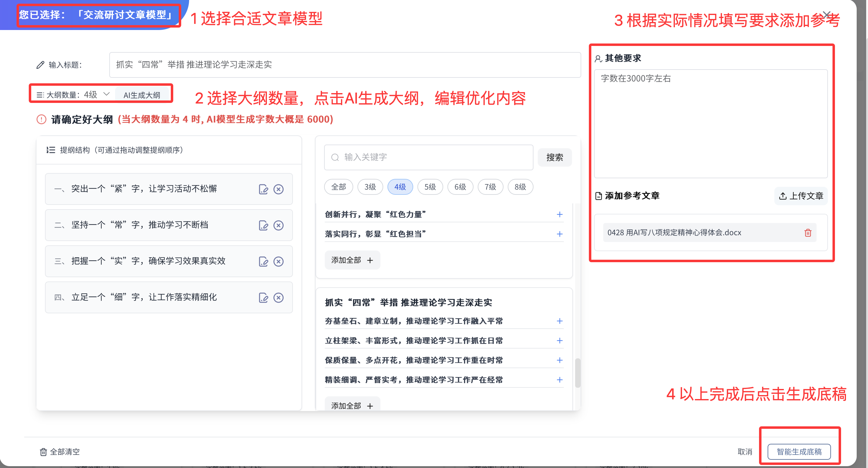The width and height of the screenshot is (868, 468).
Task: Remove the outline item with “常”字
Action: point(278,225)
